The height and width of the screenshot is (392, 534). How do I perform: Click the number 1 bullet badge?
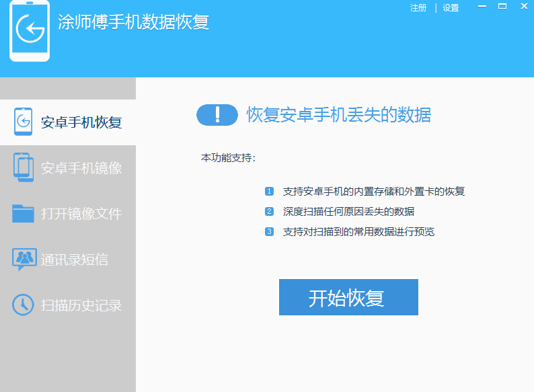pos(270,192)
